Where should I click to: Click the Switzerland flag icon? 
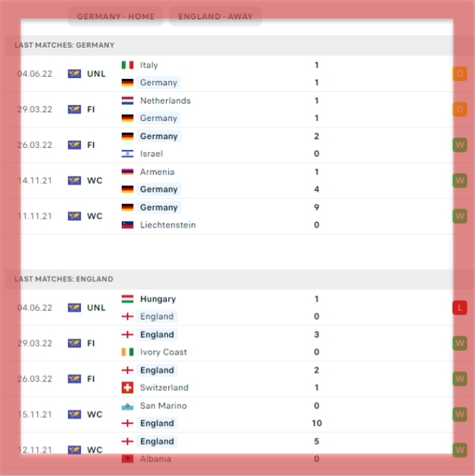coord(127,387)
